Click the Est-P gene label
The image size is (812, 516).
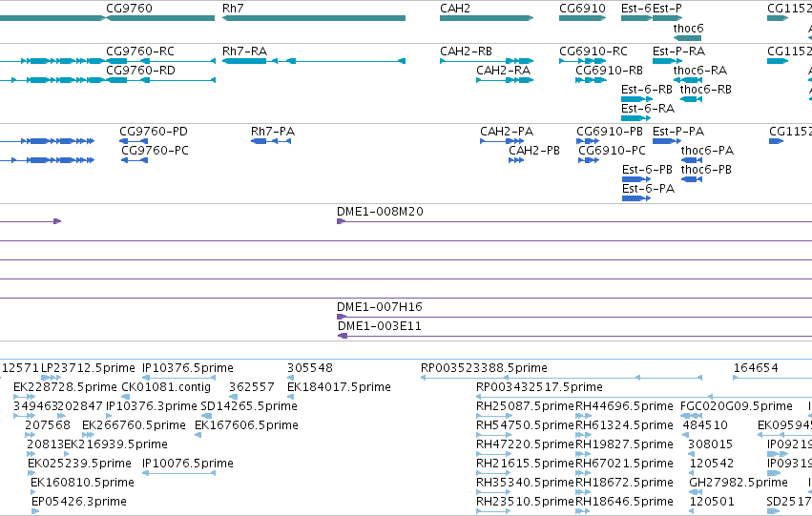tap(668, 9)
